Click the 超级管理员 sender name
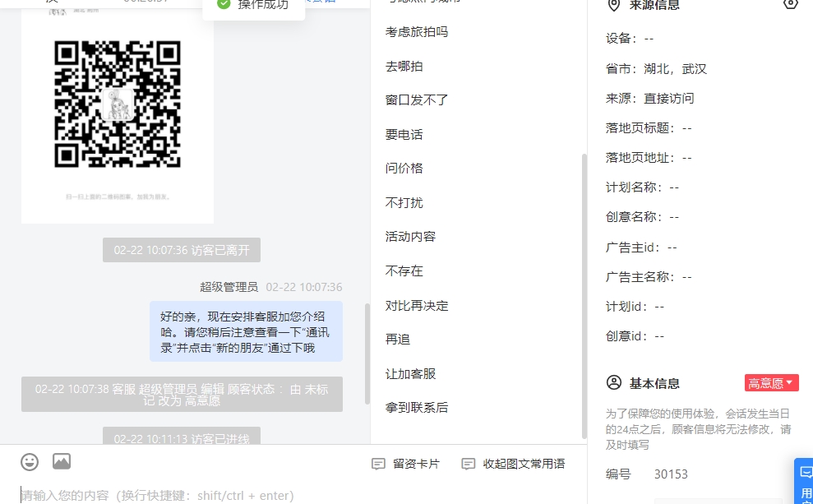The image size is (813, 504). pyautogui.click(x=229, y=287)
